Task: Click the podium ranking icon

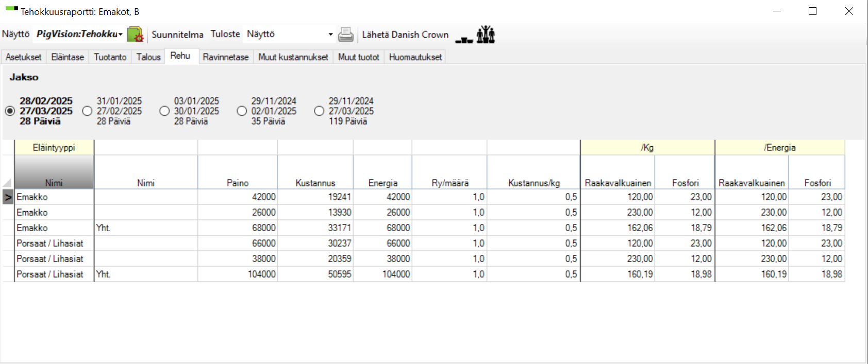Action: (x=464, y=40)
